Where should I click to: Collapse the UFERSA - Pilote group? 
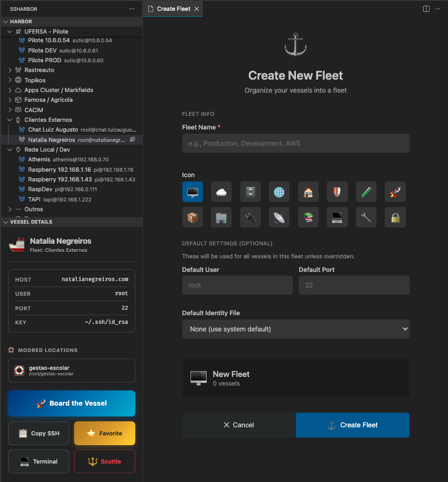(9, 31)
